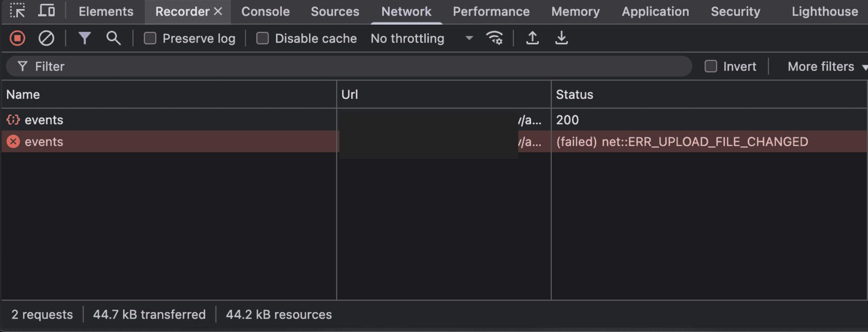Viewport: 868px width, 332px height.
Task: Open network conditions settings icon
Action: tap(494, 38)
